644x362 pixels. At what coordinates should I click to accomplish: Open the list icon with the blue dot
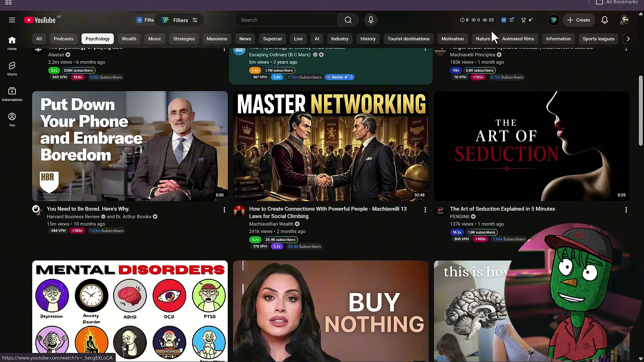(512, 20)
